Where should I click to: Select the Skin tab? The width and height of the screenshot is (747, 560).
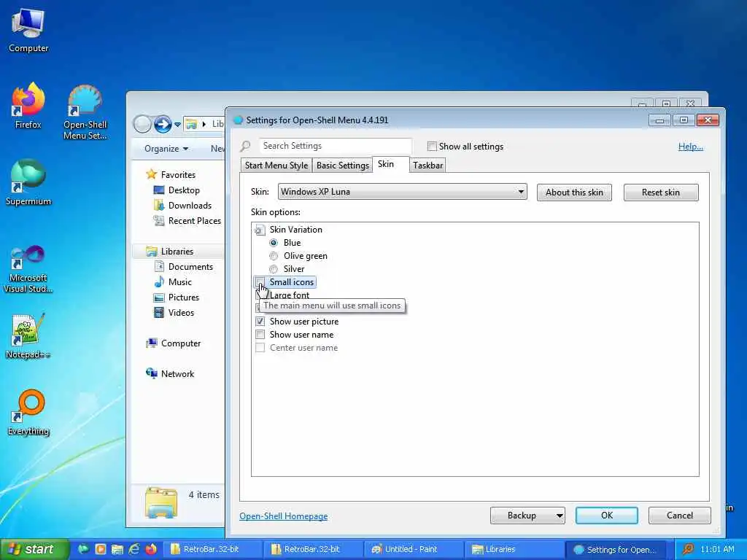[x=386, y=164]
